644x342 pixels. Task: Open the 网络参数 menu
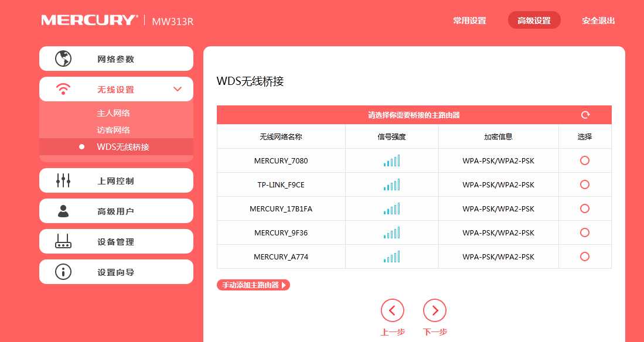(x=116, y=59)
